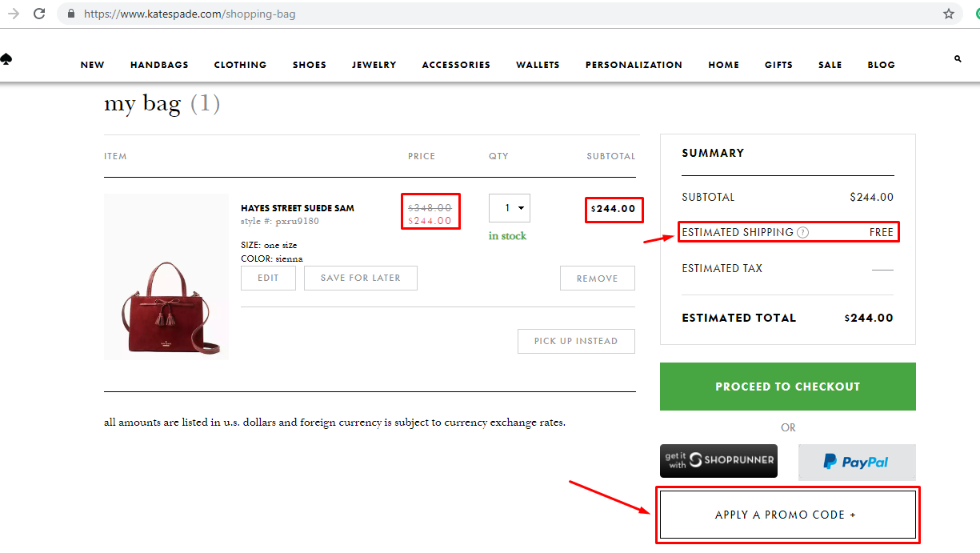Open the Wallets menu
This screenshot has width=980, height=553.
[538, 65]
